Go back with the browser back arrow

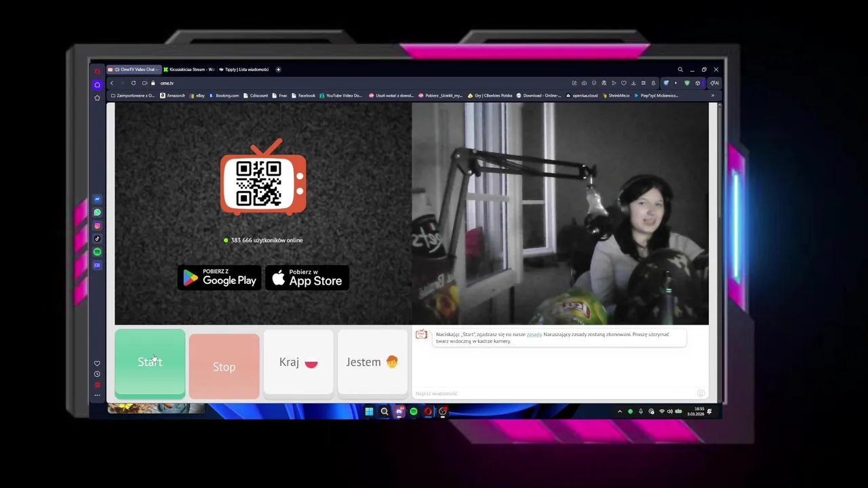[112, 83]
